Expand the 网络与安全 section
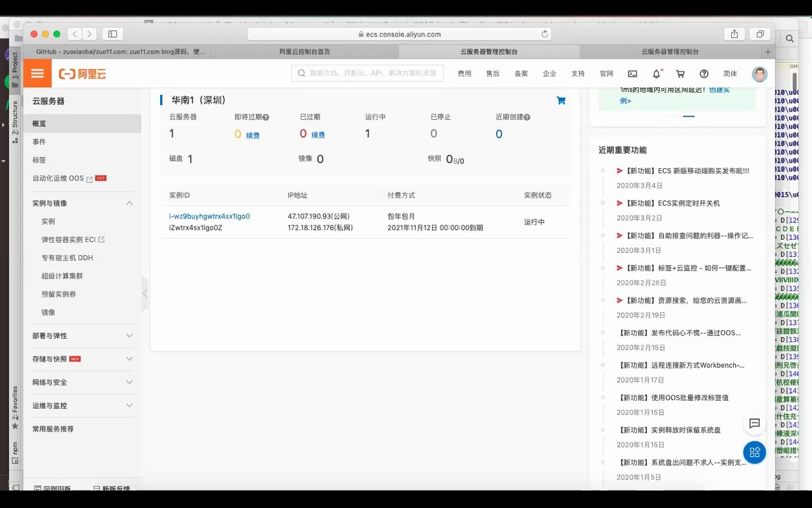The image size is (812, 508). [x=130, y=382]
